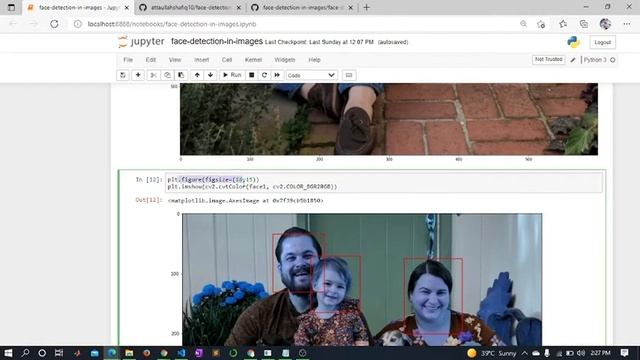Open taskbar search magnifier
The height and width of the screenshot is (360, 640).
click(x=25, y=353)
